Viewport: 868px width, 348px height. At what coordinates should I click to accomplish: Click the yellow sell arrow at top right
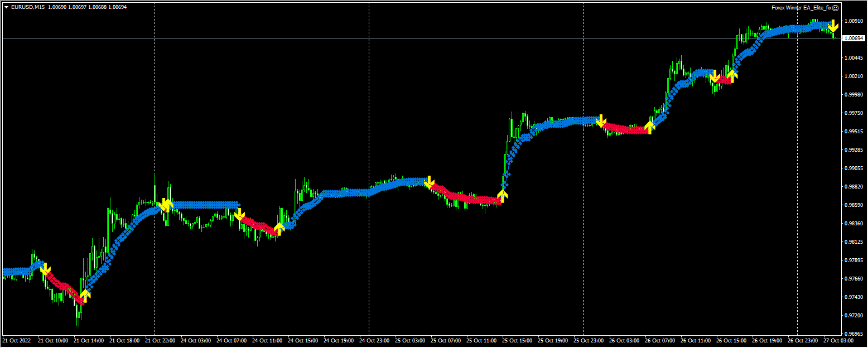tap(832, 25)
